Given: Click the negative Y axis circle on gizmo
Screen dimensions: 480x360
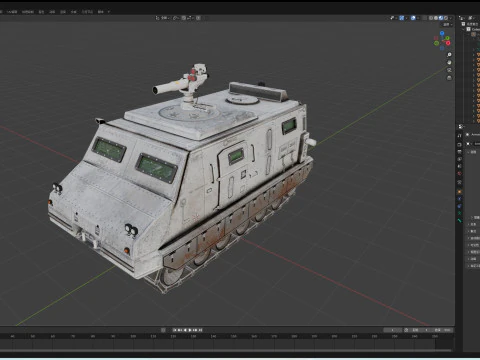Looking at the screenshot, I should point(436,43).
